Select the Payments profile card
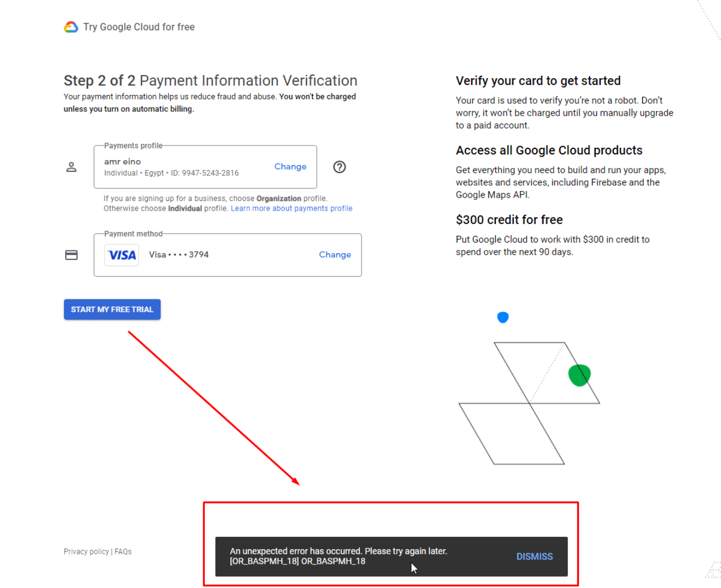The image size is (721, 588). [x=205, y=166]
